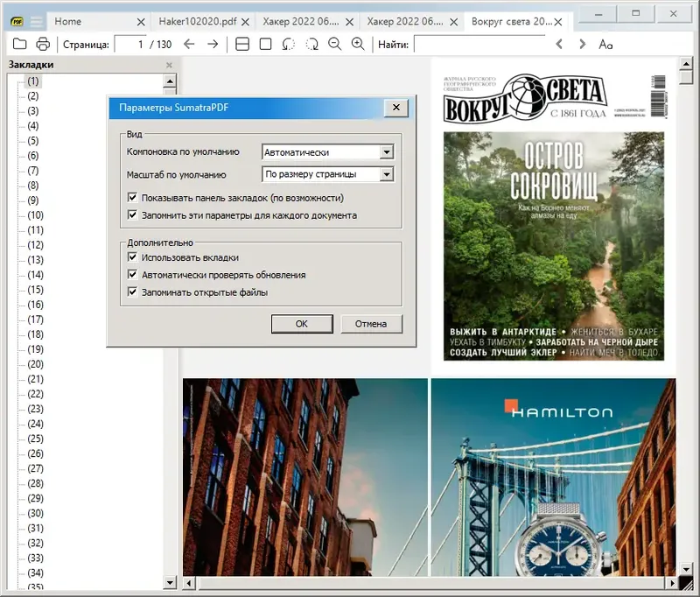Click the Hamilton advertisement page
This screenshot has width=700, height=597.
pyautogui.click(x=554, y=477)
